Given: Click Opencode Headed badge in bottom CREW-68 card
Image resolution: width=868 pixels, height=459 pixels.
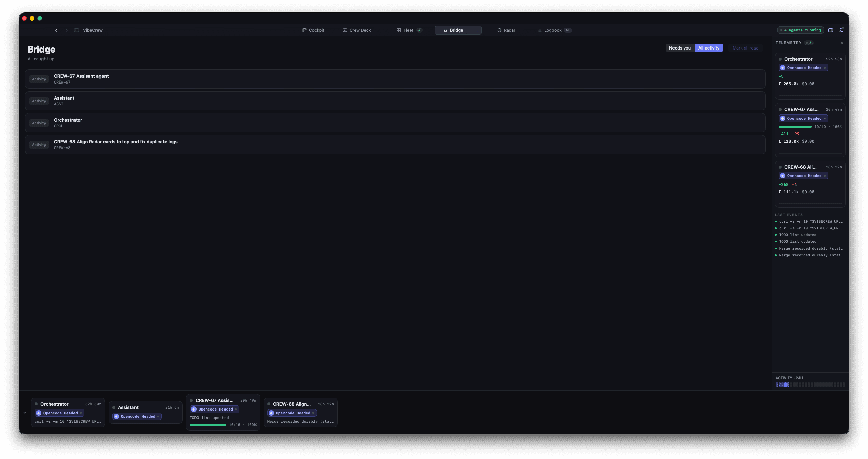Looking at the screenshot, I should (292, 413).
